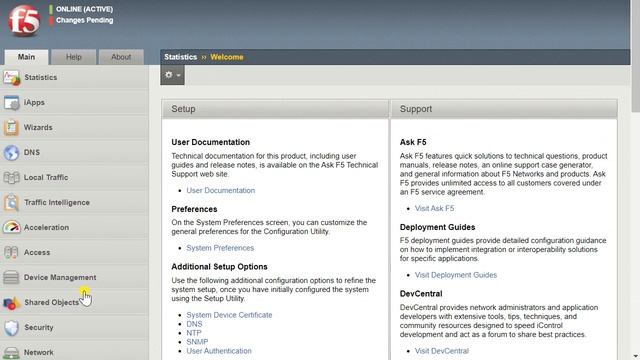Open the User Documentation link
Screen dimensions: 640x360
pyautogui.click(x=220, y=190)
